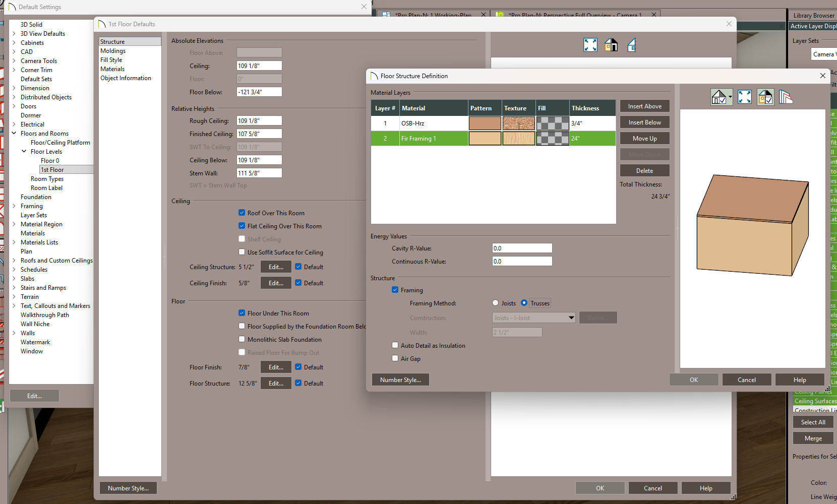Image resolution: width=837 pixels, height=504 pixels.
Task: Enable Auto Detail as Insulation checkbox
Action: pyautogui.click(x=395, y=345)
